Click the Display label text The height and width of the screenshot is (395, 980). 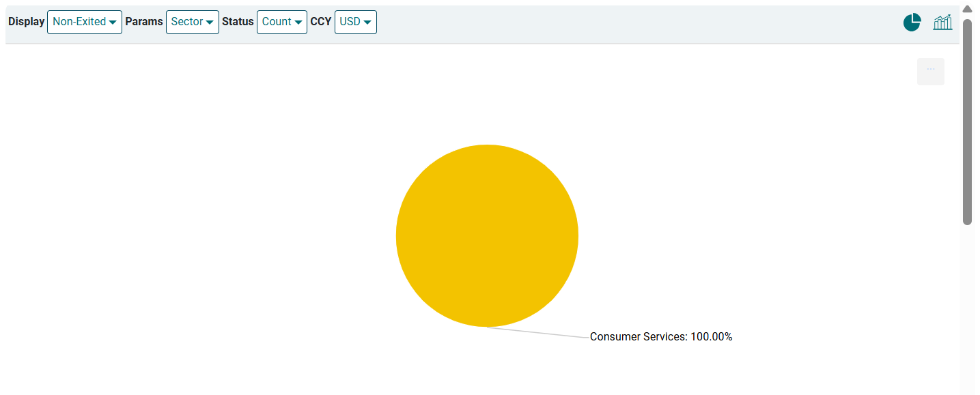(x=26, y=22)
